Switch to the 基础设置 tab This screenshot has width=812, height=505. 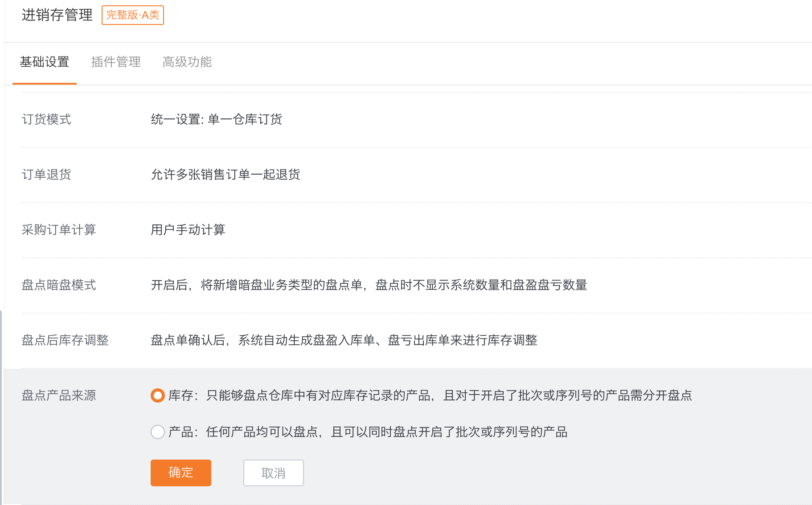[x=45, y=62]
